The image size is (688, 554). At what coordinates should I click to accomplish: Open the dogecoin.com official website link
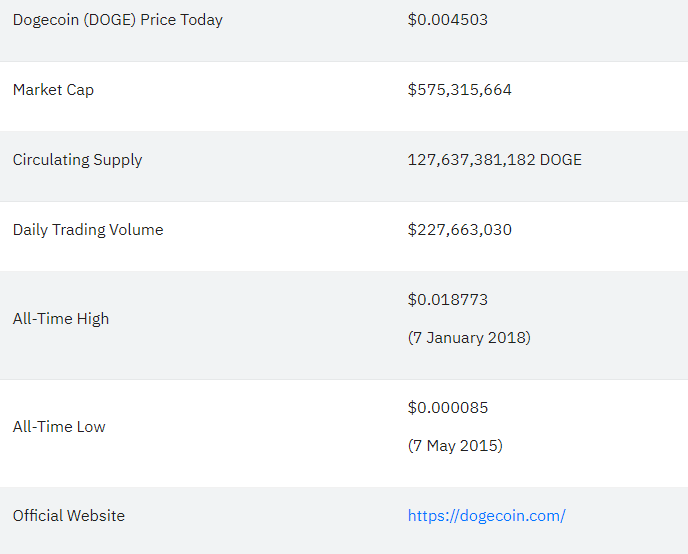tap(487, 516)
